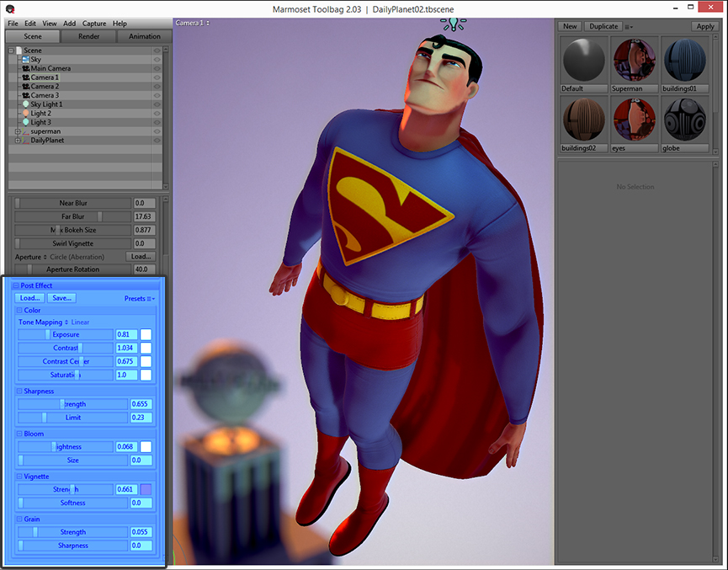Toggle visibility of Main Camera
The height and width of the screenshot is (570, 728).
(x=157, y=68)
